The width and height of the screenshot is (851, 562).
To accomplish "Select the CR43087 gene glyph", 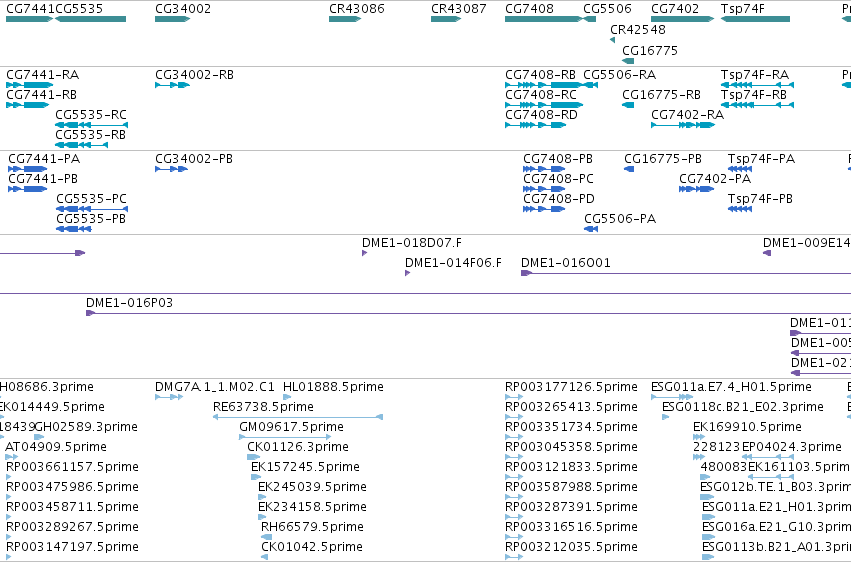I will tap(446, 19).
